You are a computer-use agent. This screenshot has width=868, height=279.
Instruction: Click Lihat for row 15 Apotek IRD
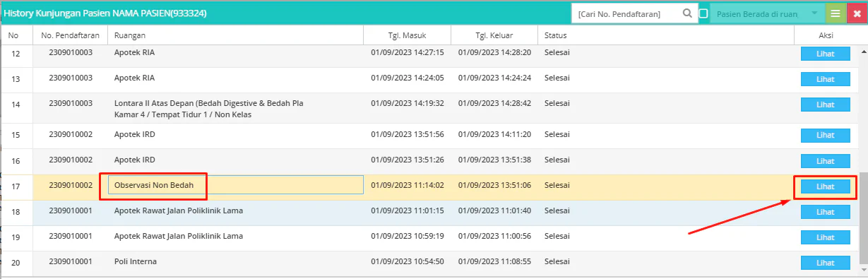click(x=825, y=136)
